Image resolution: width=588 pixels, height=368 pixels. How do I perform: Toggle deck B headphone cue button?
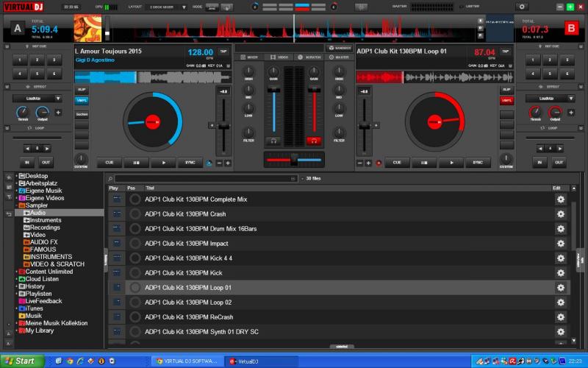click(x=314, y=141)
